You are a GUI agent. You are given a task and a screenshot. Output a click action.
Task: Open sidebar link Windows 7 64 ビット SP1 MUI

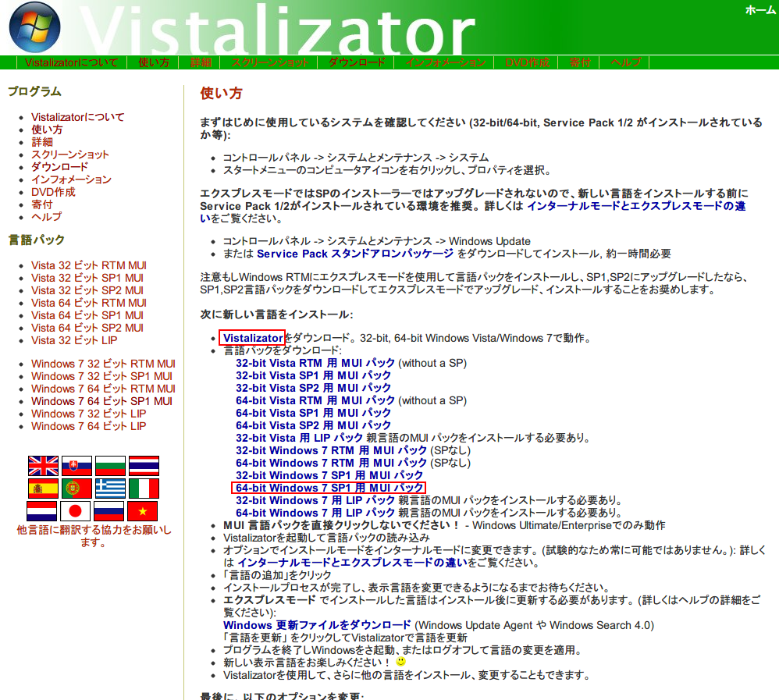(101, 401)
